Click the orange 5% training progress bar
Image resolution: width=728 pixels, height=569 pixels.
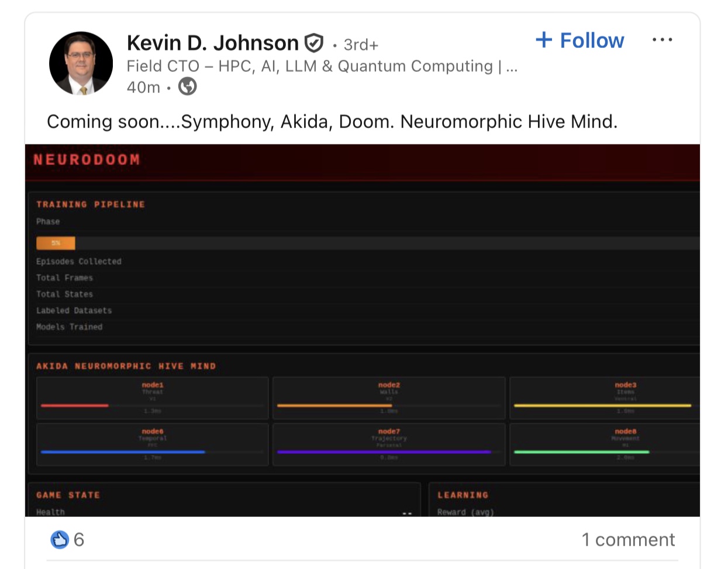coord(56,243)
